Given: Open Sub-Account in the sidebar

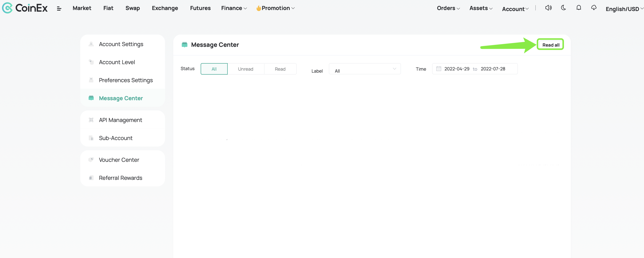Looking at the screenshot, I should (x=123, y=138).
